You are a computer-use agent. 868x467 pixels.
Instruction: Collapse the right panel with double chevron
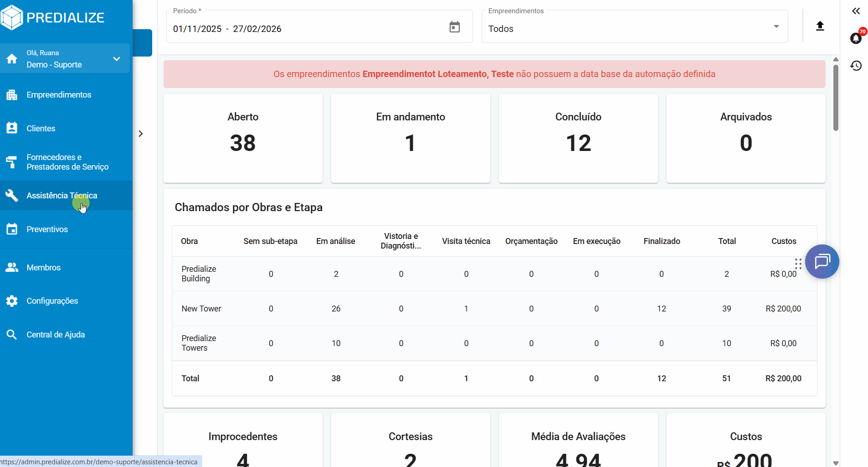coord(856,11)
